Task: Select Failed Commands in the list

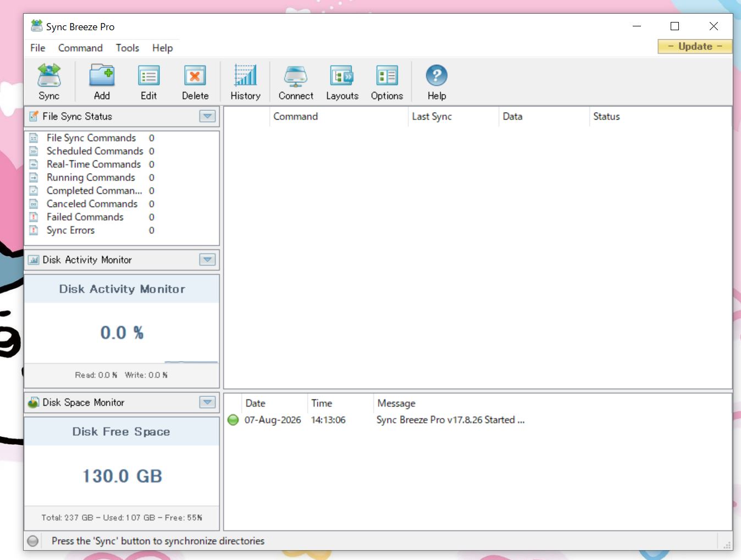Action: [85, 217]
